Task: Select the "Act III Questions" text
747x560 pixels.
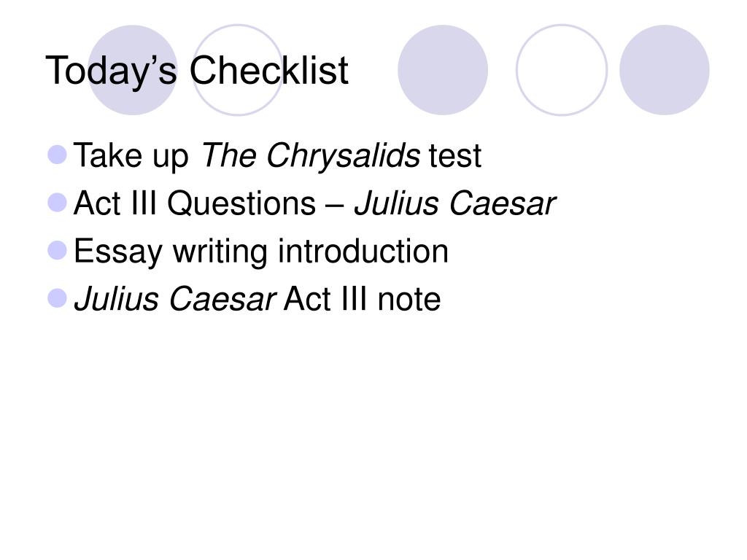Action: [195, 203]
